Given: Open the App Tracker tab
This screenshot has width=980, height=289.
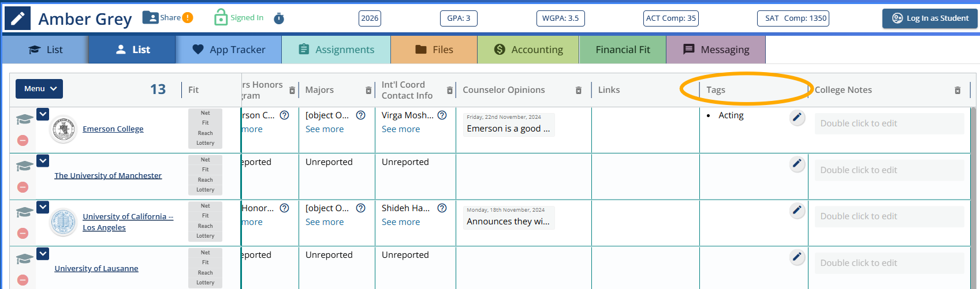Looking at the screenshot, I should [229, 50].
